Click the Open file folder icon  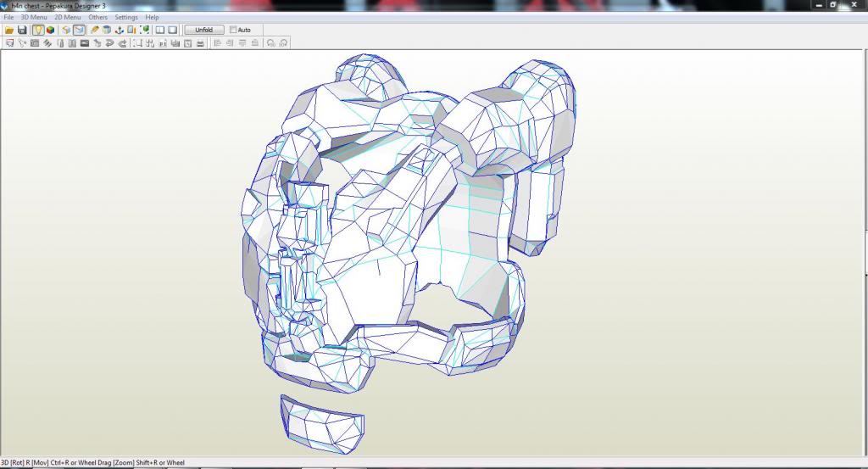[9, 30]
